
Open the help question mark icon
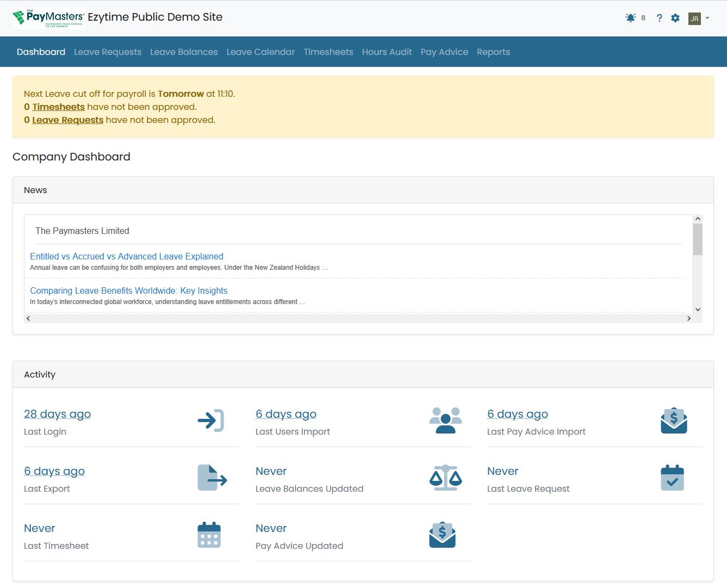[x=659, y=18]
